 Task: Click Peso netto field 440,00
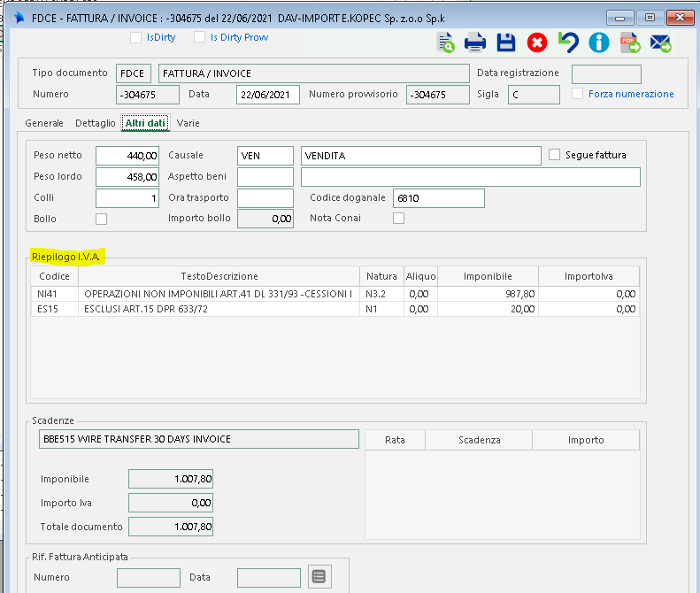(127, 156)
